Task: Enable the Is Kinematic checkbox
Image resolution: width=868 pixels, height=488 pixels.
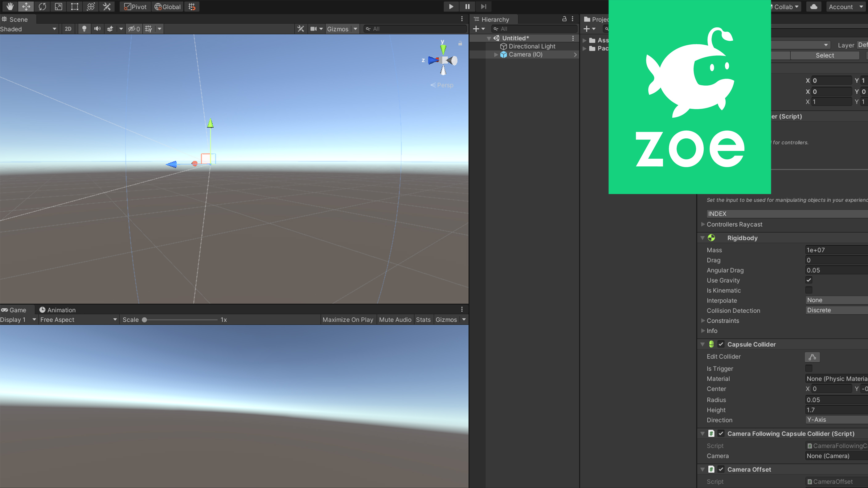Action: click(809, 290)
